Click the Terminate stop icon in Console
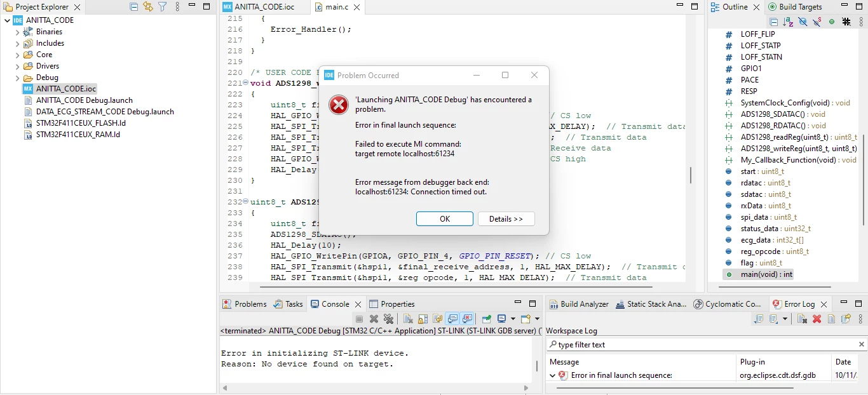The width and height of the screenshot is (868, 395). 359,319
